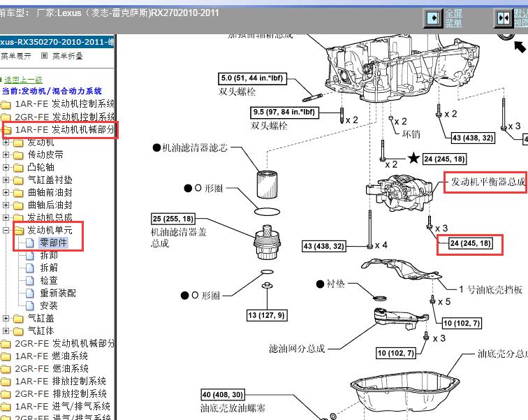
Task: Click the 拆卸 page icon
Action: pyautogui.click(x=30, y=256)
